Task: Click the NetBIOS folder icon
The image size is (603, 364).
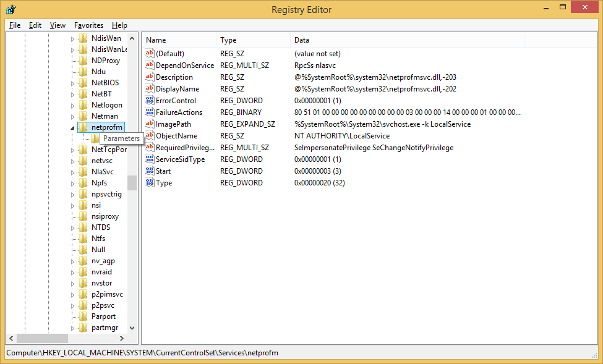Action: pos(83,83)
